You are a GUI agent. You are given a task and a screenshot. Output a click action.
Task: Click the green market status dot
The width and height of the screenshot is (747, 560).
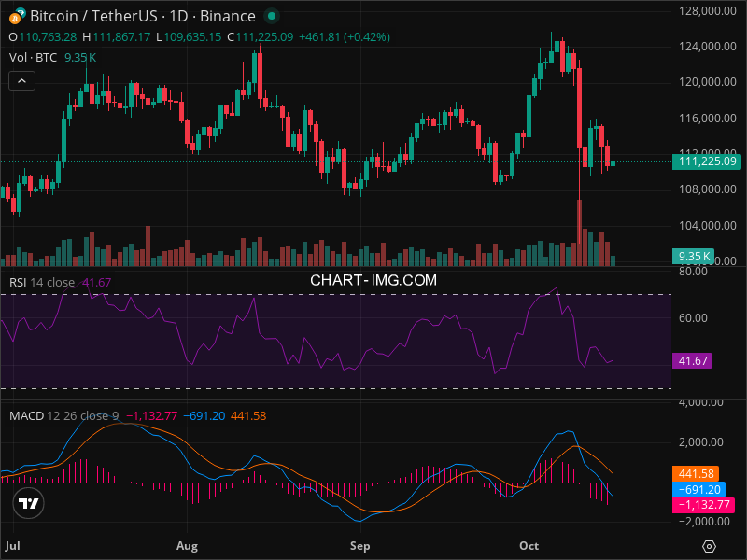[x=271, y=16]
